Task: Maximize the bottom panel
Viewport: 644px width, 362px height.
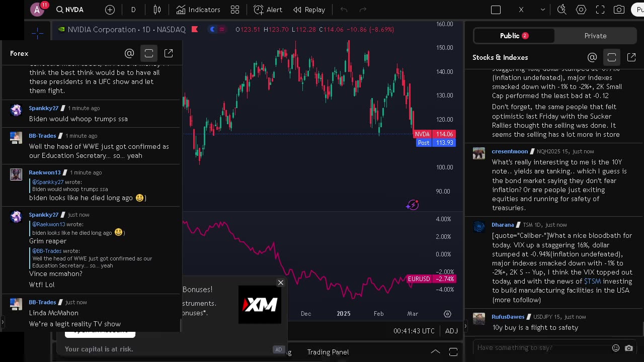Action: [x=453, y=352]
